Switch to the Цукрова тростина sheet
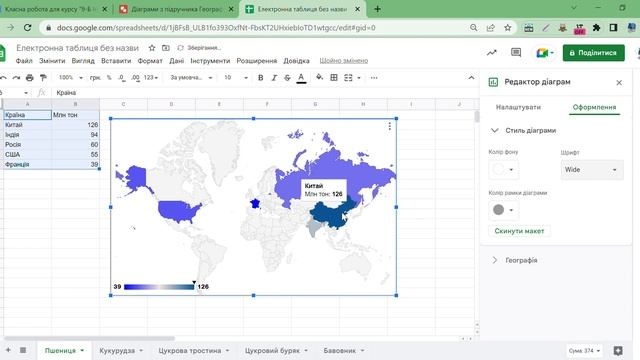 [x=193, y=351]
